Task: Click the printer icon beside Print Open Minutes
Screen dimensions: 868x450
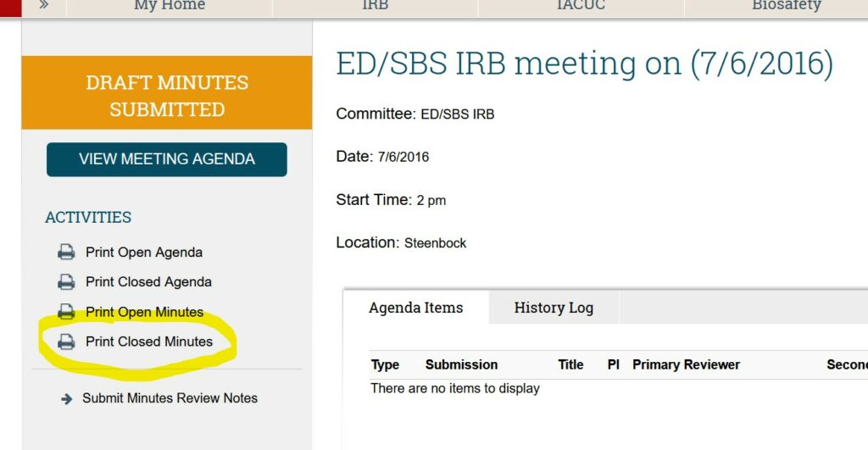Action: pos(66,312)
